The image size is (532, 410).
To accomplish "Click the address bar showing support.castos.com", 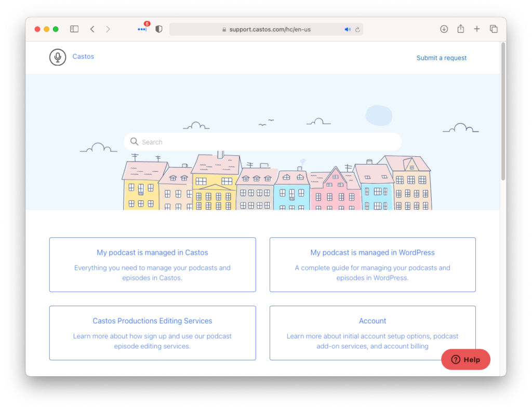I will pyautogui.click(x=266, y=29).
